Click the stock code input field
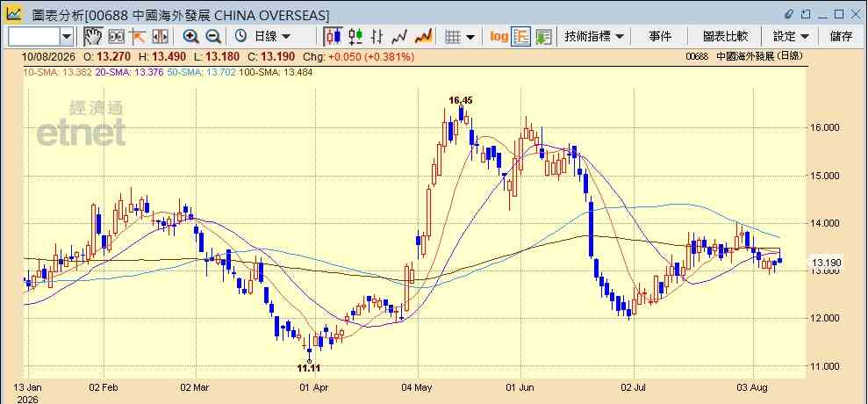 tap(34, 37)
